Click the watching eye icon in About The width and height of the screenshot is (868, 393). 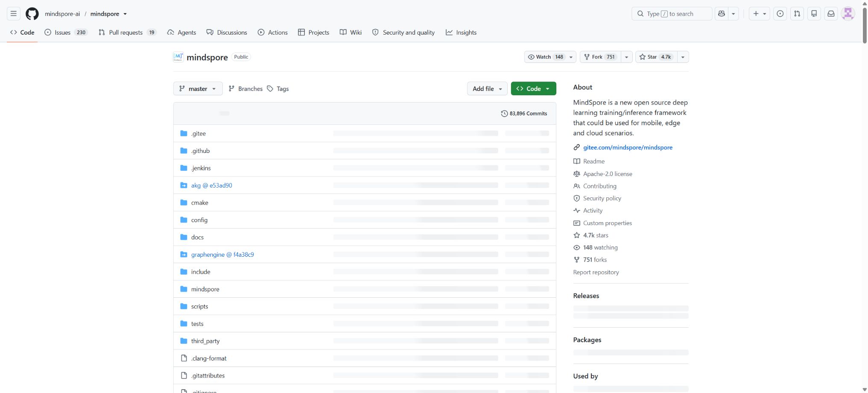coord(577,248)
